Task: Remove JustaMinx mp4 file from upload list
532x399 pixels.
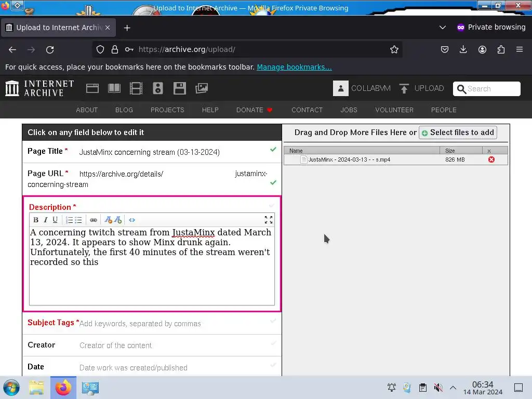Action: (491, 159)
